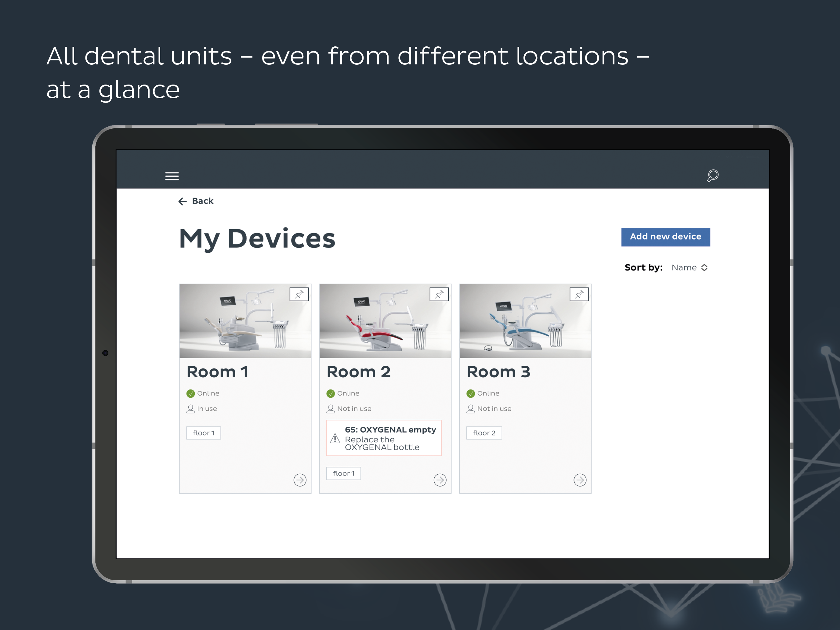Click Room 2 Online status check icon
The image size is (840, 630).
click(331, 393)
